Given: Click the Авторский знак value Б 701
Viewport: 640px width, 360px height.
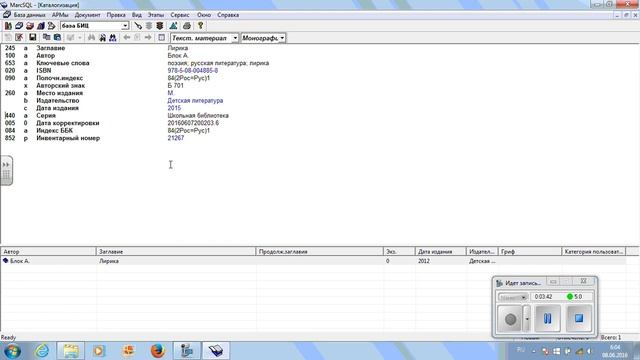Looking at the screenshot, I should coord(176,86).
